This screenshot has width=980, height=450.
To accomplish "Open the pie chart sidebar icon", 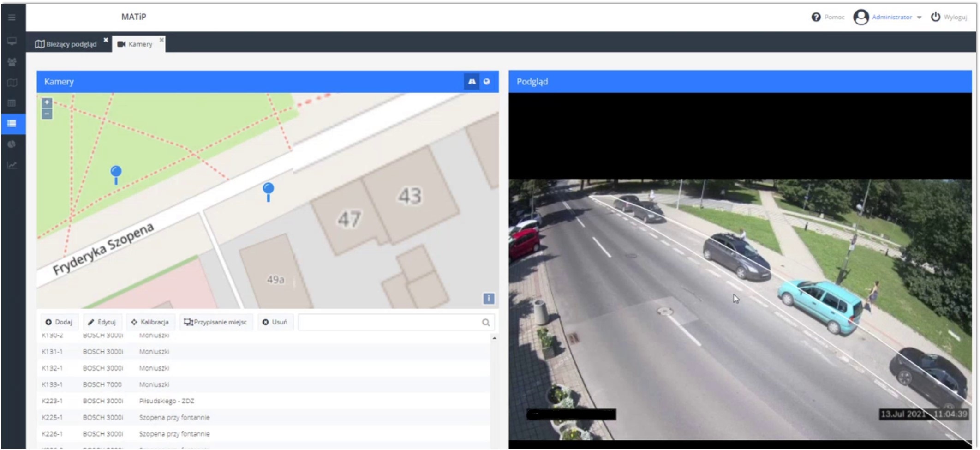I will [12, 144].
